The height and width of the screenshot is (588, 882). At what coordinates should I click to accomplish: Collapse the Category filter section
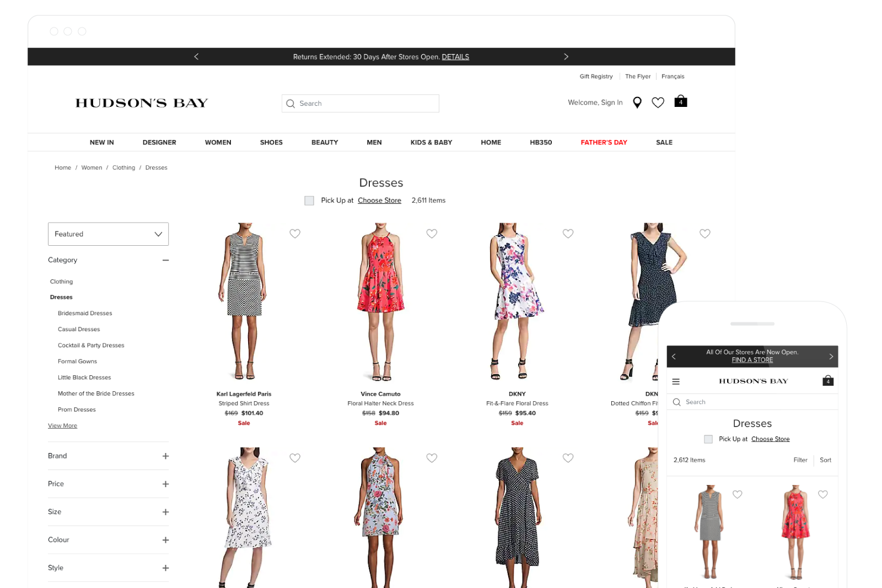(x=165, y=260)
